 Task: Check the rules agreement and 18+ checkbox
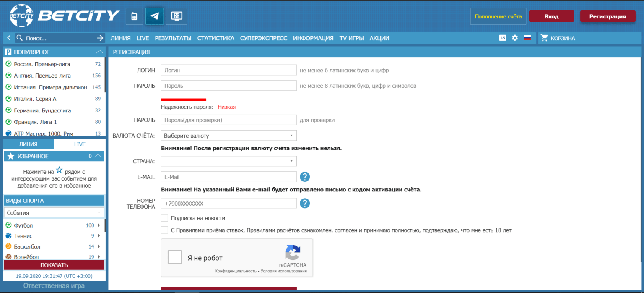coord(165,230)
